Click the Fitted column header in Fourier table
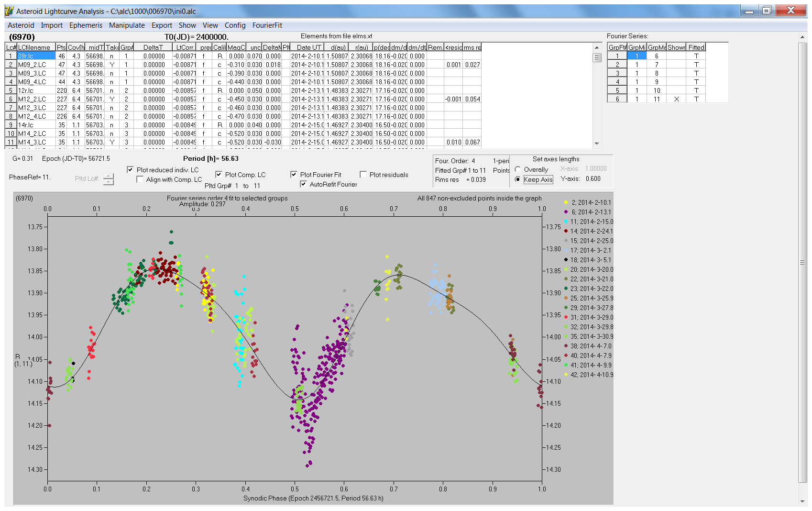 coord(696,47)
